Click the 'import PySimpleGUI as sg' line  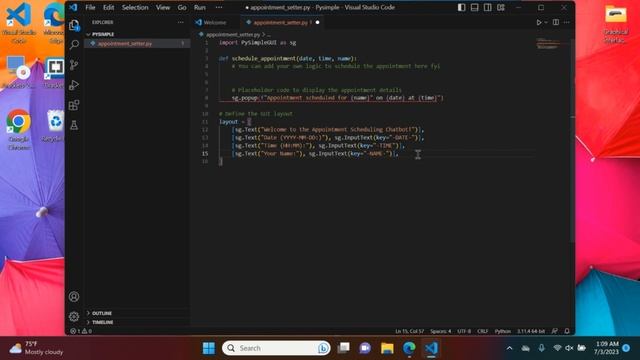[257, 42]
